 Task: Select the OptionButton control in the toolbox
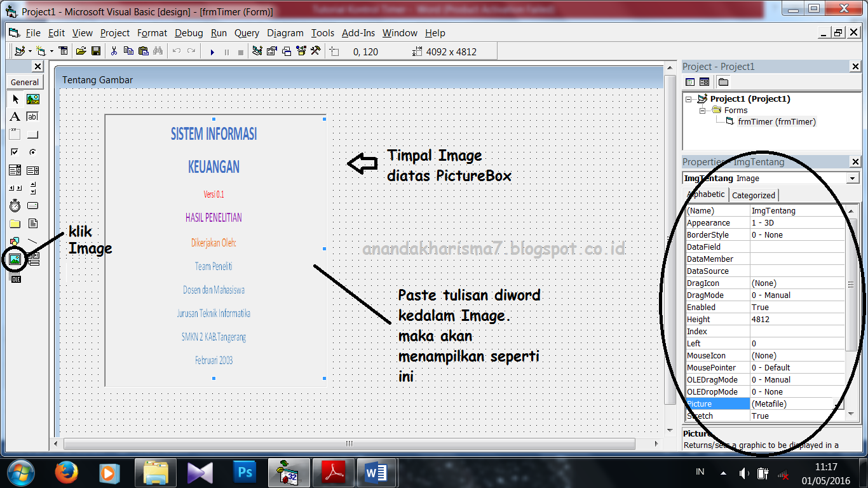[x=32, y=152]
